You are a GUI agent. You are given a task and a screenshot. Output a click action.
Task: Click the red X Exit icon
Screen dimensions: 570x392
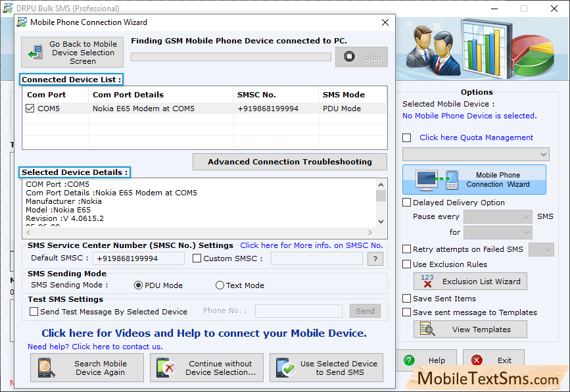point(477,360)
